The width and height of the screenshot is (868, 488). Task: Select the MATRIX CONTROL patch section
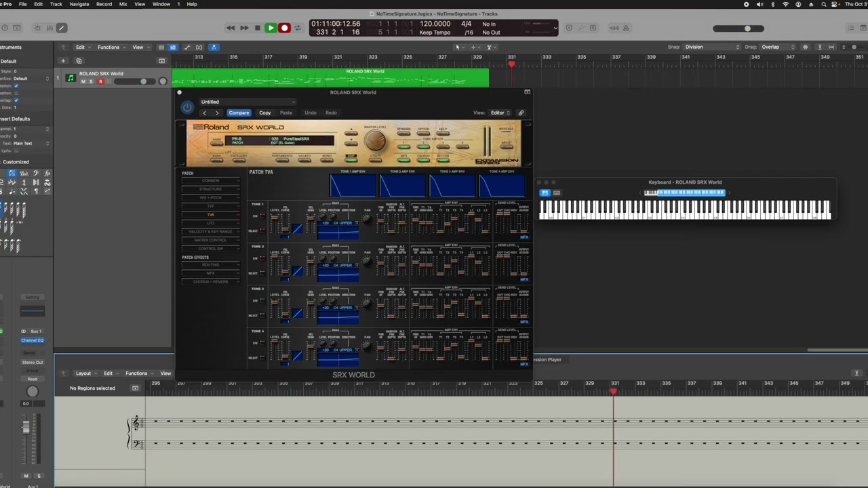211,240
